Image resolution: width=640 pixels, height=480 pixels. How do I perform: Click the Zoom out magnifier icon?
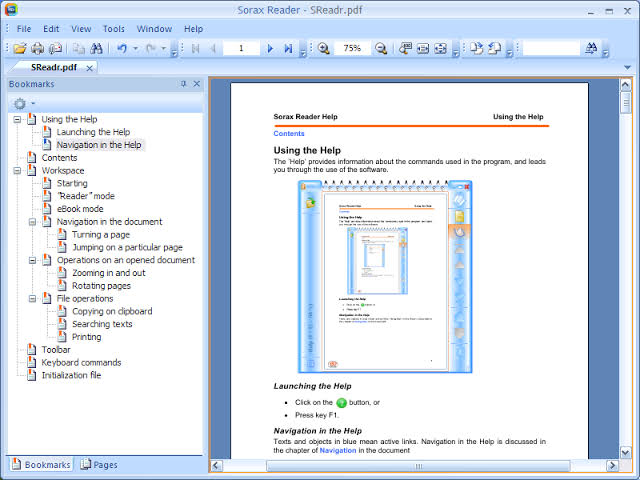click(x=381, y=49)
